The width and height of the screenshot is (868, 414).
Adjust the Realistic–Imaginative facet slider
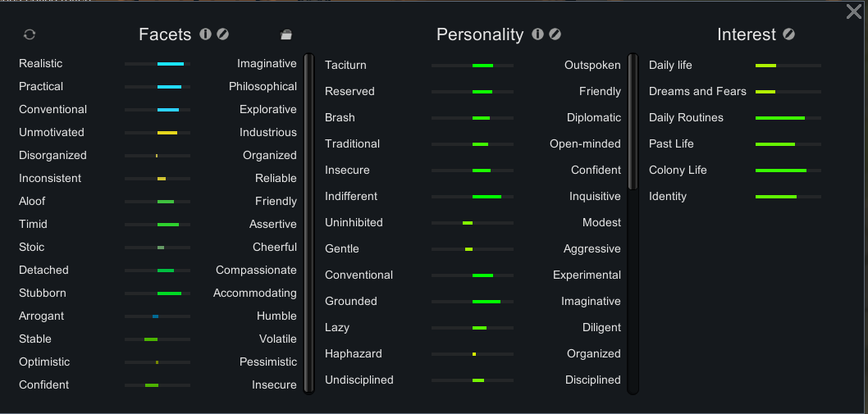point(158,64)
